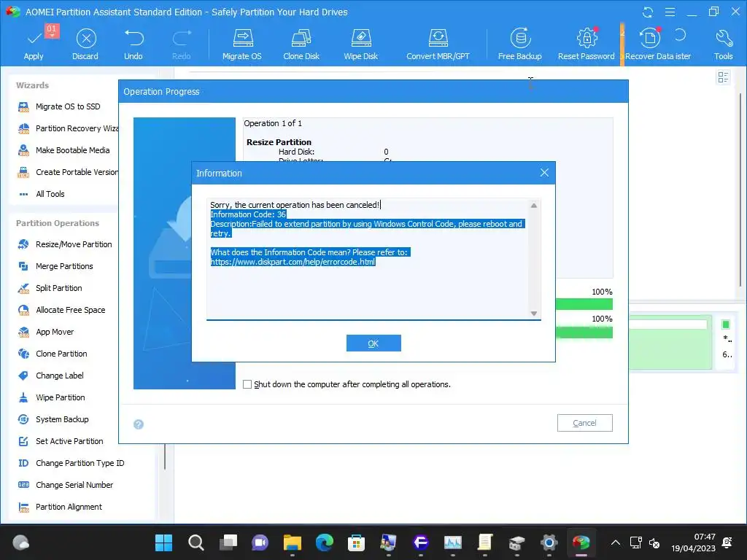Viewport: 747px width, 560px height.
Task: Open Clone Disk from the toolbar
Action: pyautogui.click(x=301, y=43)
